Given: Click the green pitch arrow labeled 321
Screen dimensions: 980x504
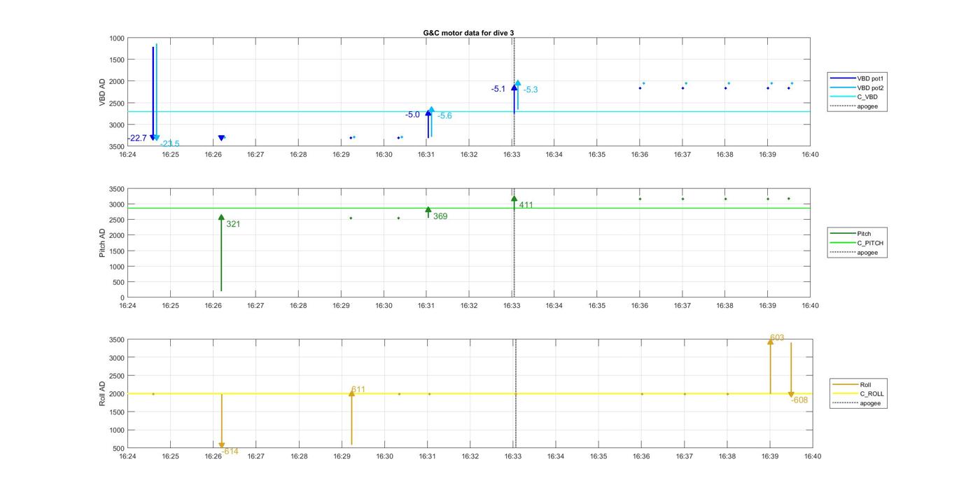Looking at the screenshot, I should click(221, 253).
